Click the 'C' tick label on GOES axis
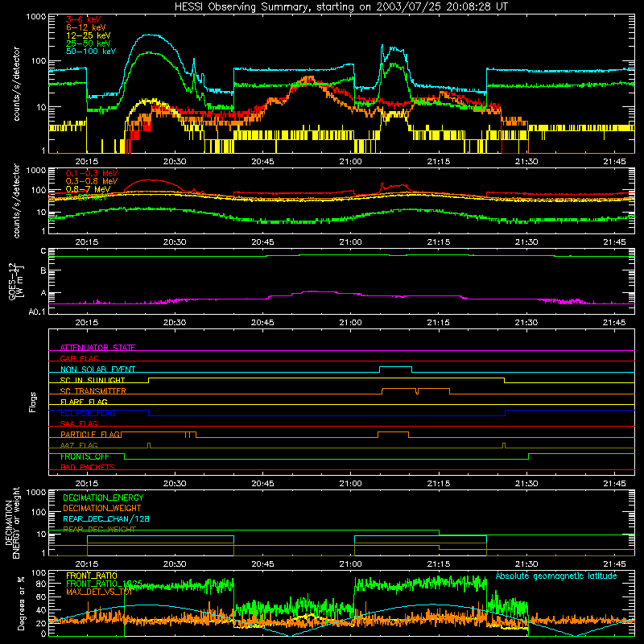 point(43,251)
